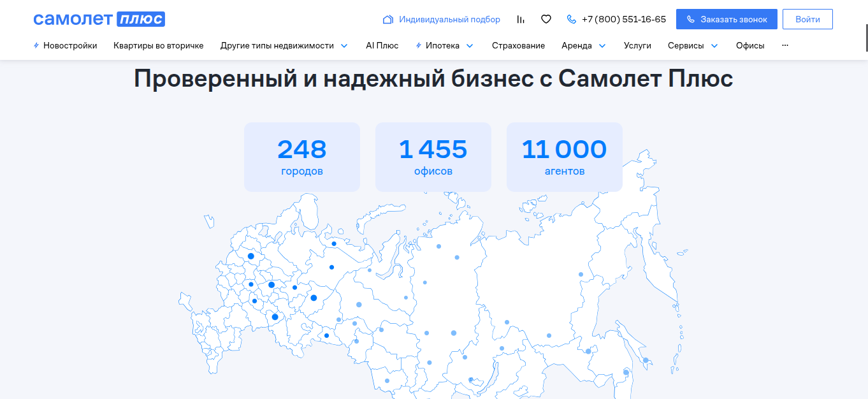Click the page heading about Самолет Плюс
Image resolution: width=868 pixels, height=399 pixels.
pyautogui.click(x=433, y=79)
